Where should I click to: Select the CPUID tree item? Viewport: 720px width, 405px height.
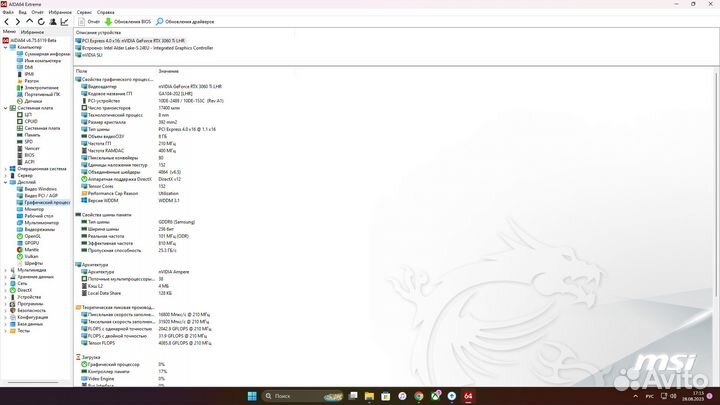tap(27, 121)
